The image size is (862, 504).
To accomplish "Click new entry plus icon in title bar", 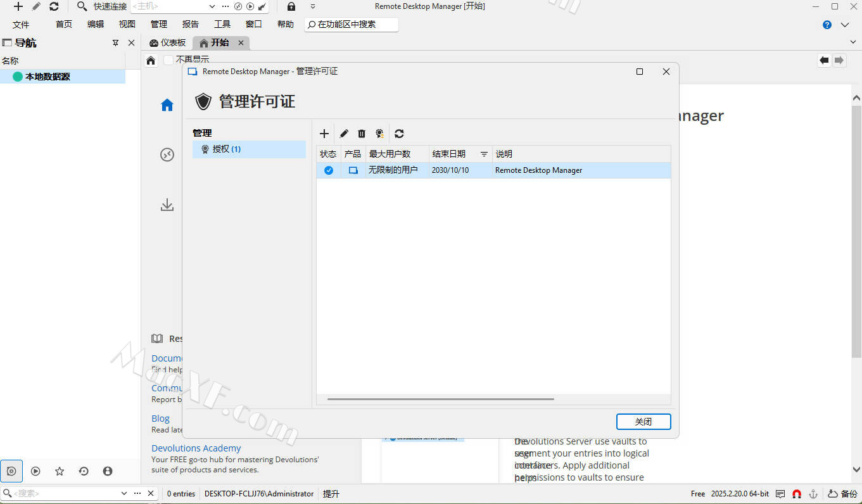I will pyautogui.click(x=18, y=6).
